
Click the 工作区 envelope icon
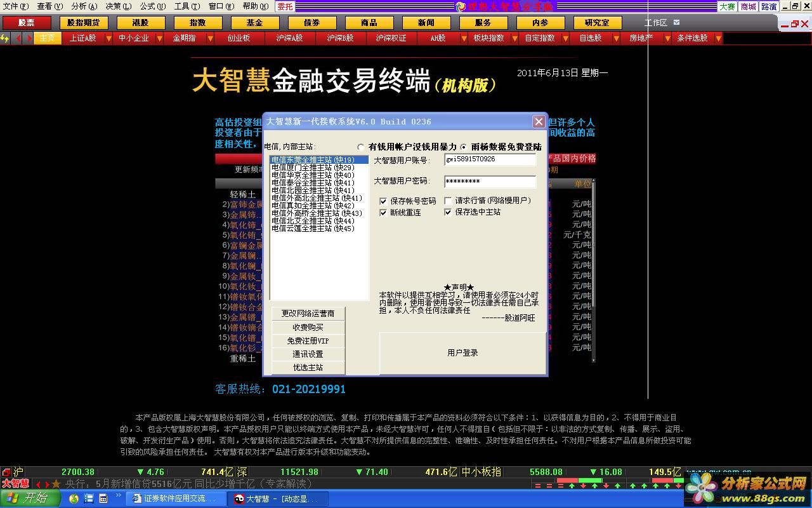coord(676,22)
